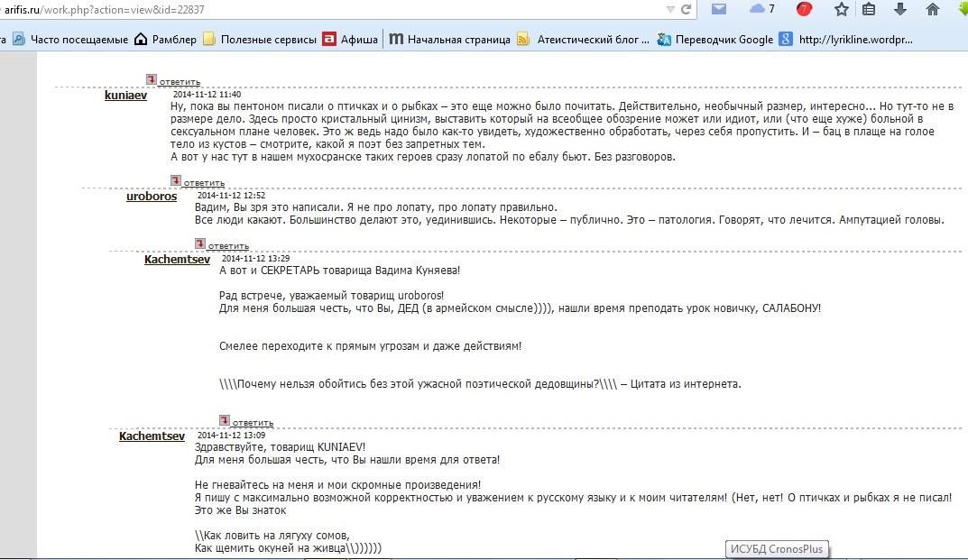
Task: Show bookmarks list icon in toolbar
Action: (869, 9)
